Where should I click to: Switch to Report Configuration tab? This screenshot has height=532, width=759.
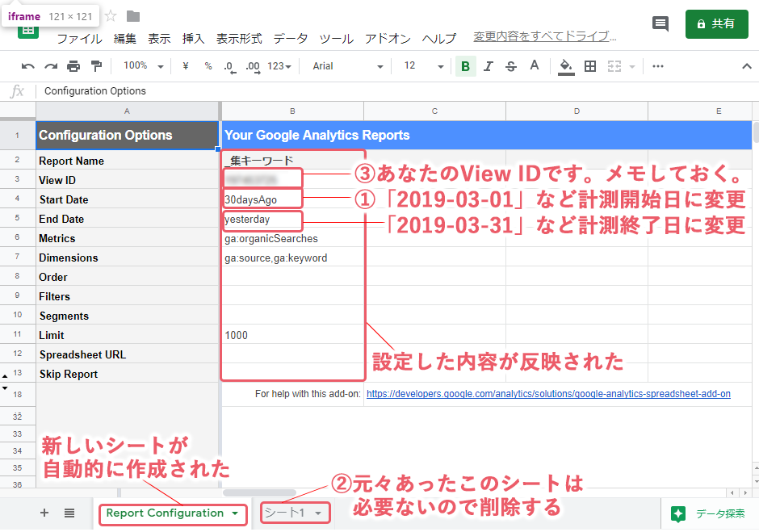point(165,513)
